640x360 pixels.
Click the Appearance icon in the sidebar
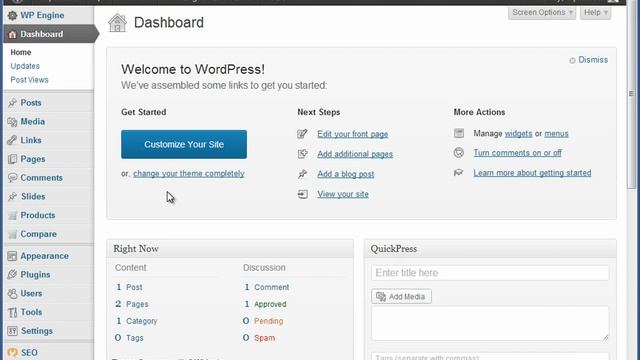(x=12, y=256)
